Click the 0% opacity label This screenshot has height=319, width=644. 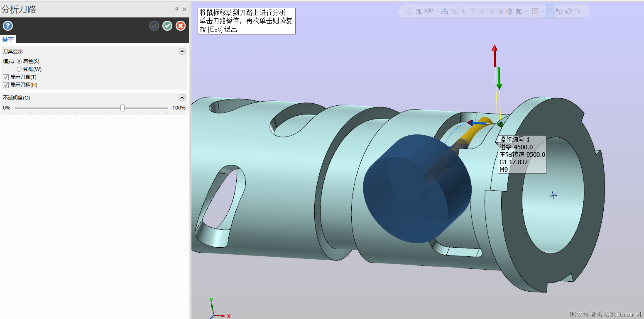[x=7, y=108]
